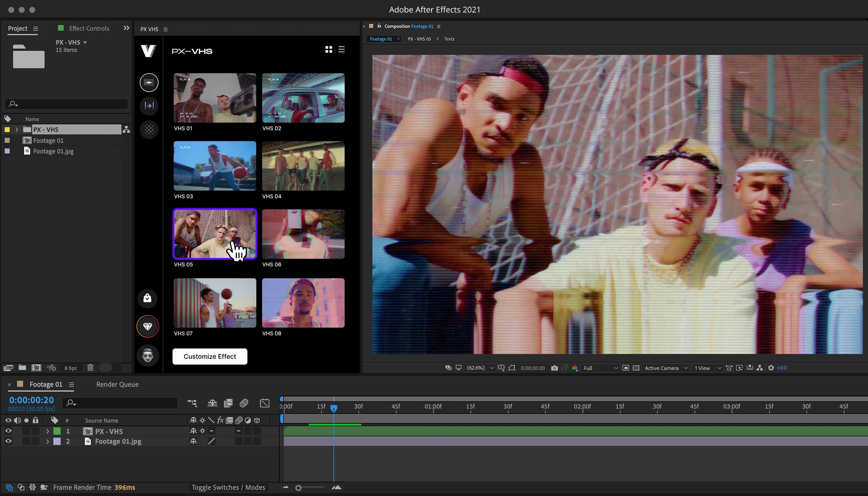The image size is (868, 496).
Task: Click the diamond premium icon
Action: tap(147, 326)
